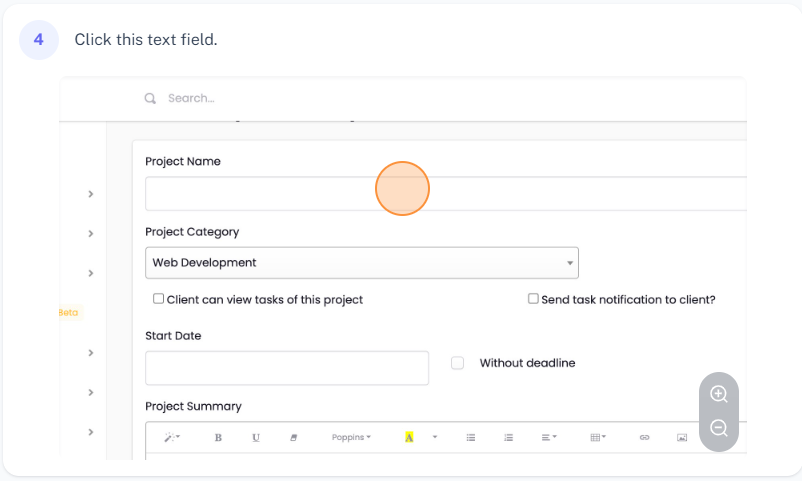
Task: Click the insert link icon
Action: [x=644, y=438]
